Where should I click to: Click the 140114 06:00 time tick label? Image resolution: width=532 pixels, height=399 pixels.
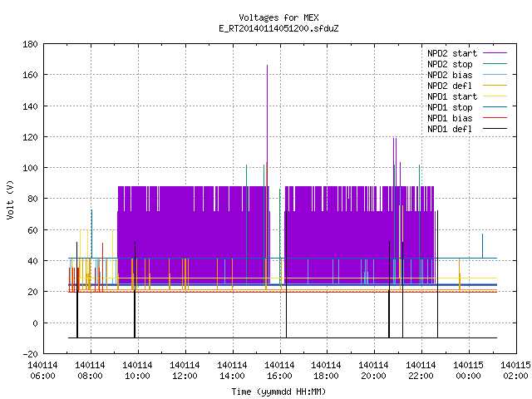43,371
